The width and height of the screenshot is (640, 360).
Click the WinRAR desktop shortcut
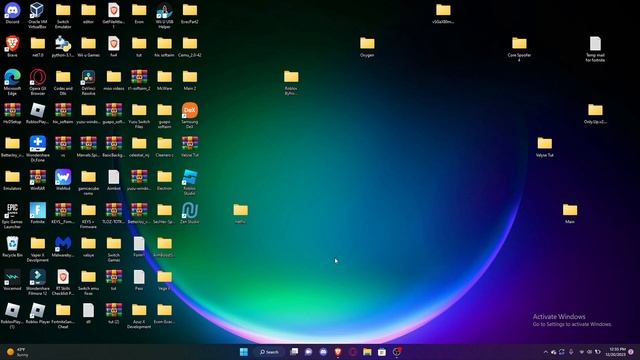[x=38, y=180]
